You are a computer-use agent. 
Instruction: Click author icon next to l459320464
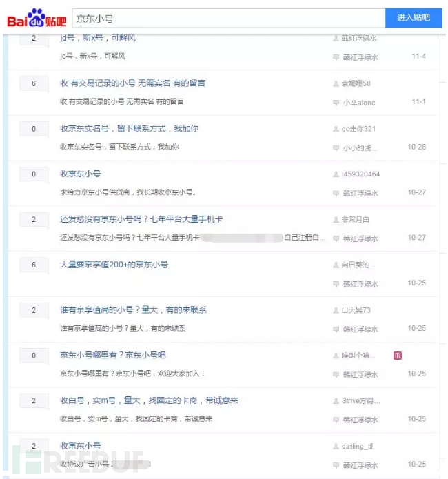pos(336,174)
